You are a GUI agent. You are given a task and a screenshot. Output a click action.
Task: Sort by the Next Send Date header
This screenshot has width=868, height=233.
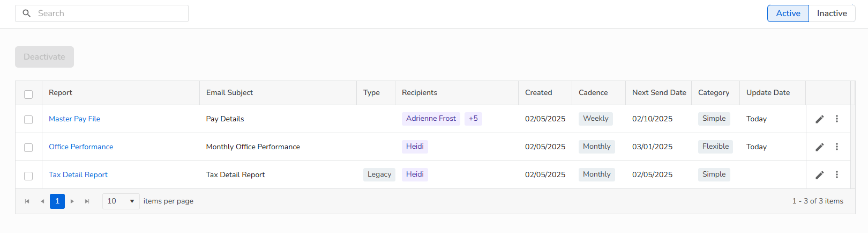pos(659,92)
